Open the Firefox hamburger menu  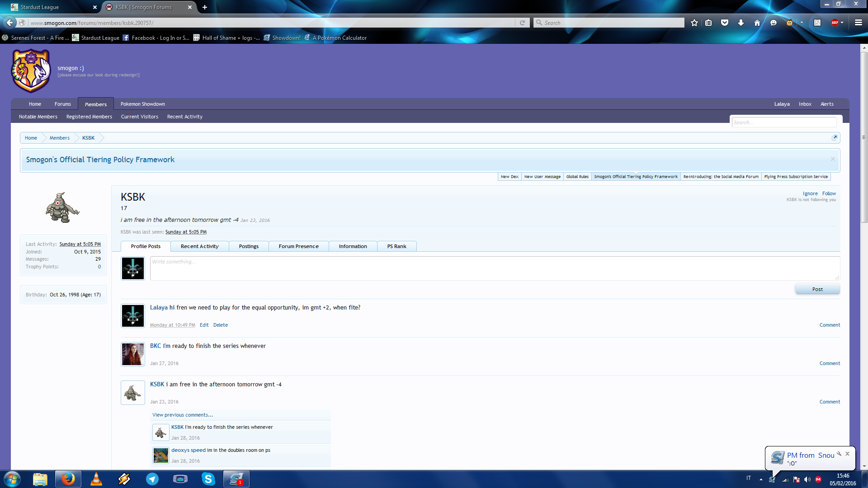(x=858, y=23)
